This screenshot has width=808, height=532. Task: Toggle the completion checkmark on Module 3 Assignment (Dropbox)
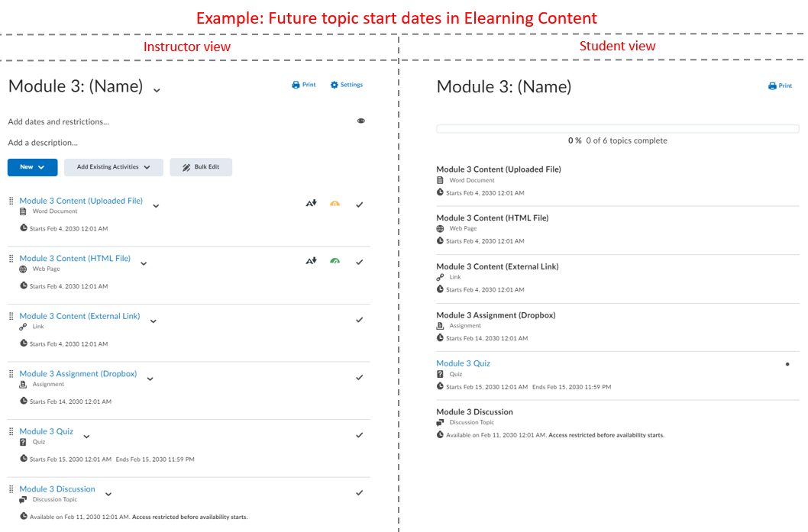(359, 377)
